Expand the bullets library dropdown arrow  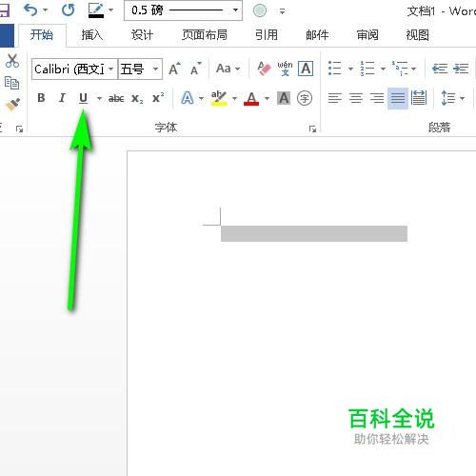tap(350, 69)
